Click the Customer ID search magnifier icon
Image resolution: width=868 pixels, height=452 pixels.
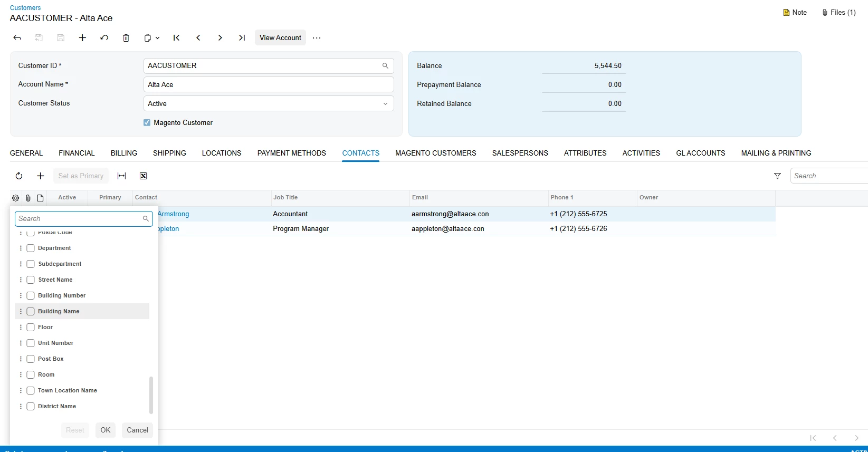coord(385,66)
